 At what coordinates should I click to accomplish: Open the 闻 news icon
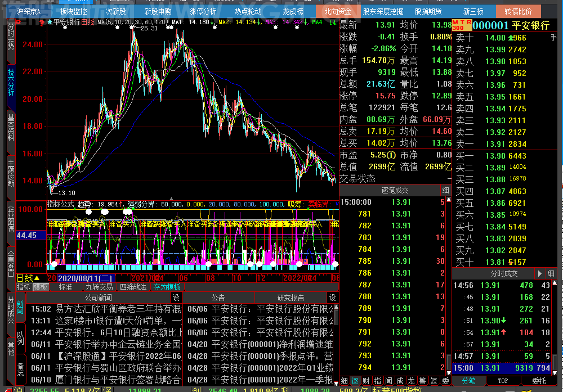pyautogui.click(x=389, y=381)
